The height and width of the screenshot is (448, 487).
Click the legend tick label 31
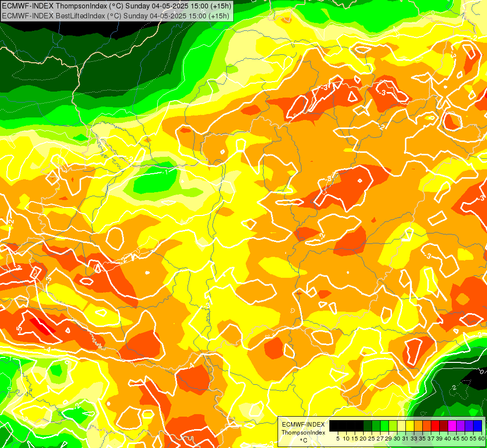coord(405,439)
